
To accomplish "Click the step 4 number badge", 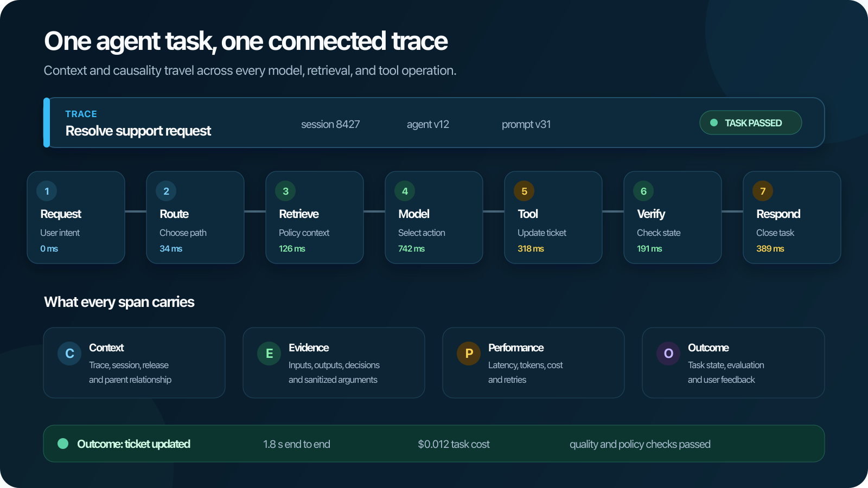I will click(x=405, y=191).
